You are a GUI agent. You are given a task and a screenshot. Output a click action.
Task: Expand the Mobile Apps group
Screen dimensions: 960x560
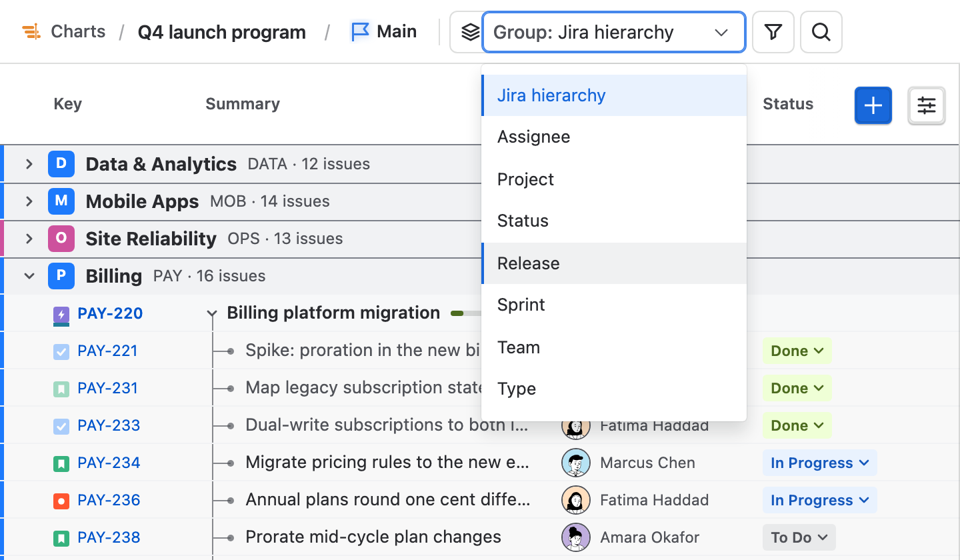[29, 201]
